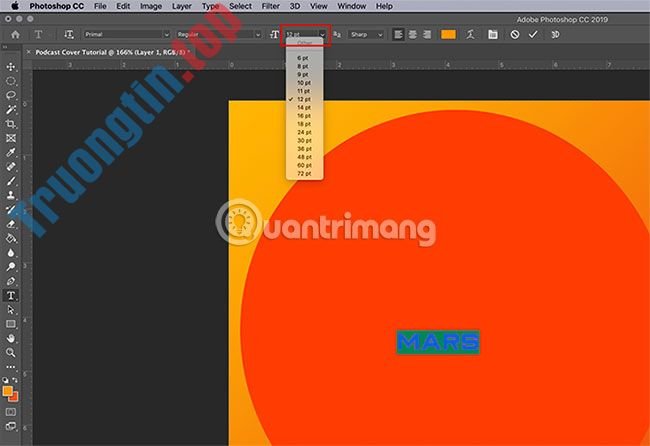Select the Lasso tool
The image size is (650, 446).
(11, 95)
